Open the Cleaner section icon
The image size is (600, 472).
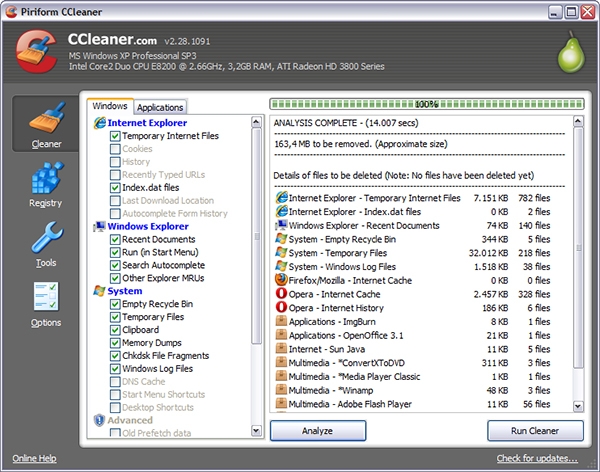coord(46,118)
